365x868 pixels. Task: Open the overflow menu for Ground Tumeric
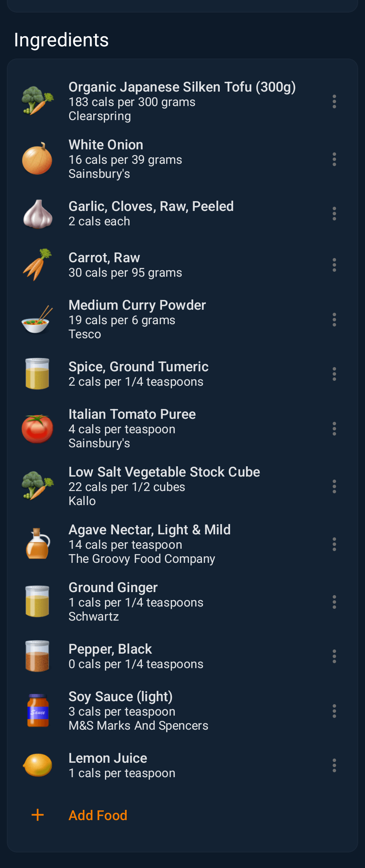pos(334,374)
